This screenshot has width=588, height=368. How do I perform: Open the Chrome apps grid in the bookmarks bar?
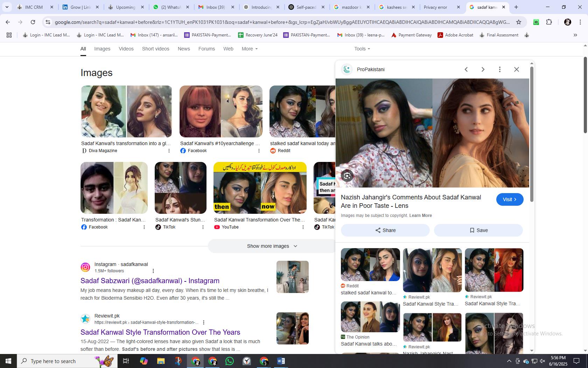[9, 35]
